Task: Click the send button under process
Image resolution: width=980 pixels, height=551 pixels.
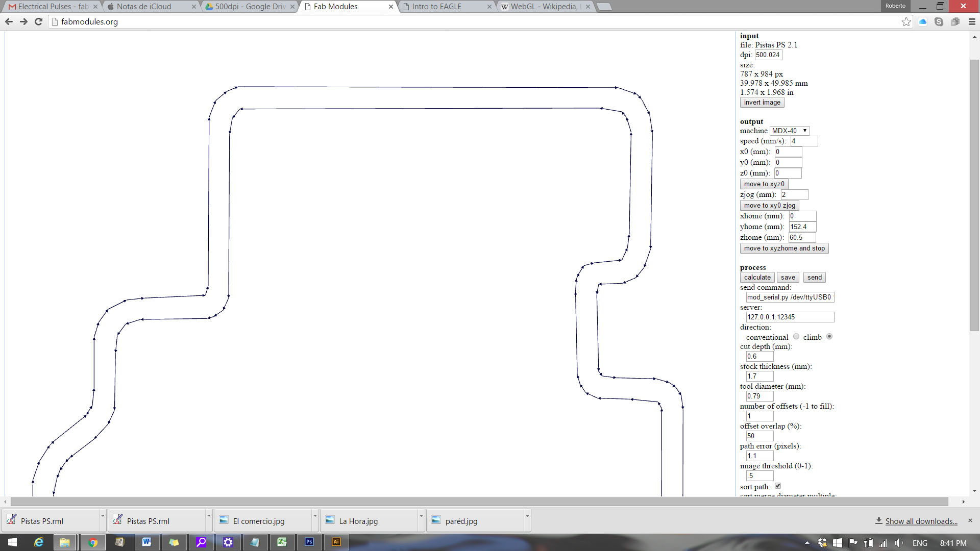Action: (815, 277)
